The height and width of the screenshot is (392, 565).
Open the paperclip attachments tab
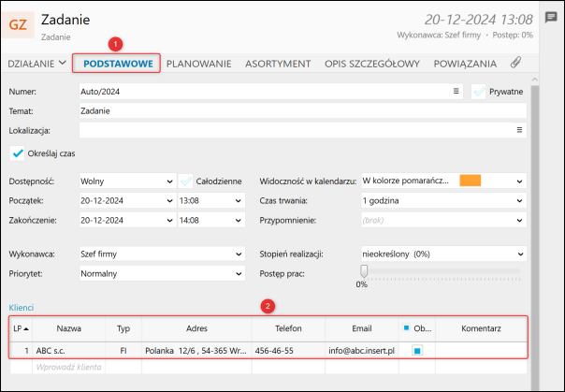[x=515, y=63]
